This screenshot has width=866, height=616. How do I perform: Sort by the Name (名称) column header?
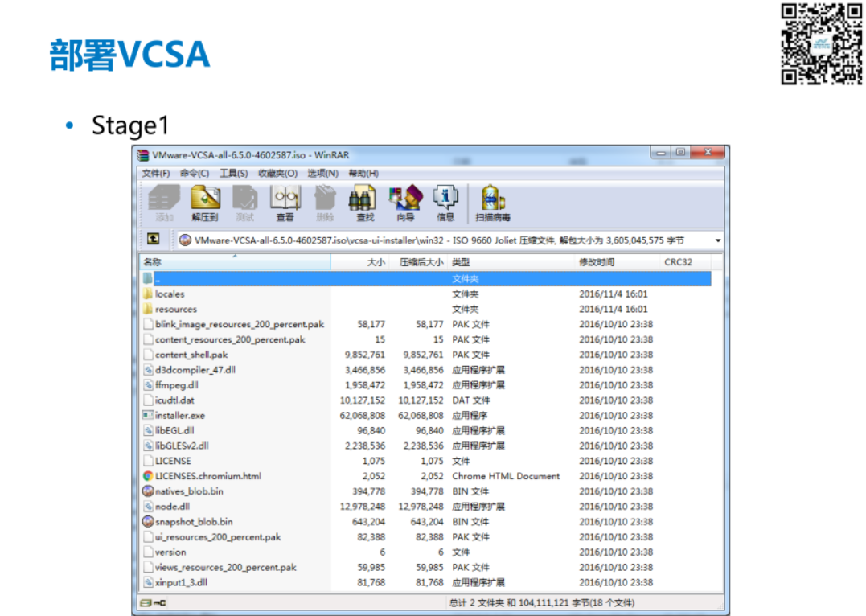(x=236, y=262)
